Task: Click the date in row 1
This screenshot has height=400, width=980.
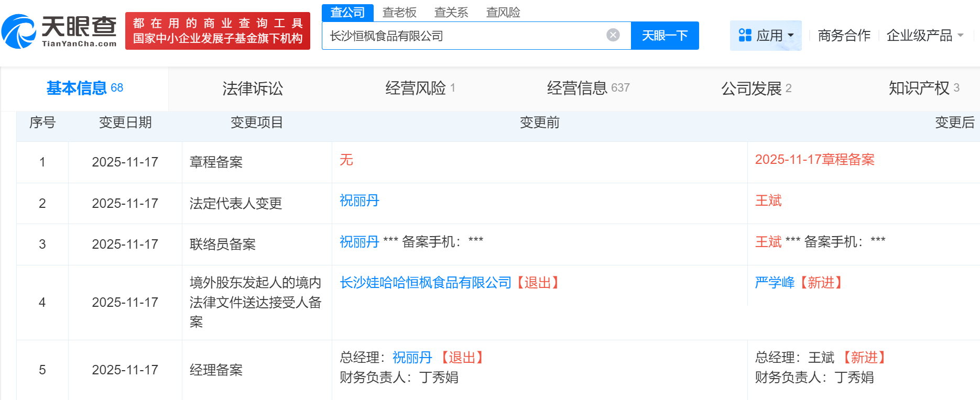Action: click(x=125, y=162)
